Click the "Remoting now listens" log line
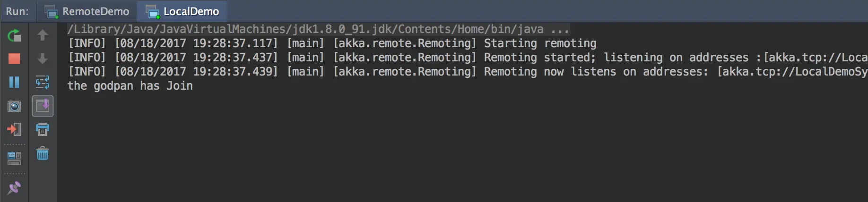Image resolution: width=868 pixels, height=202 pixels. [x=596, y=72]
